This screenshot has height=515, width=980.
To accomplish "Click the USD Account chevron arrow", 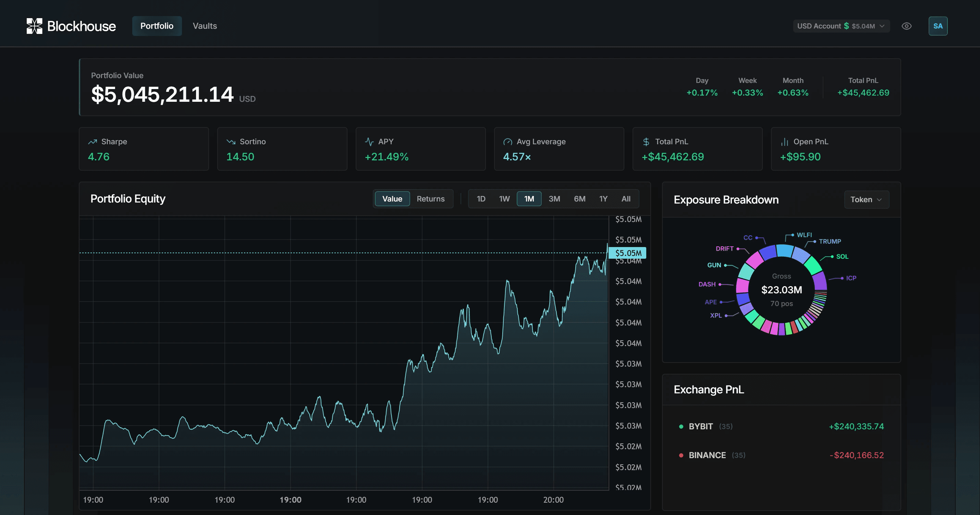I will click(x=882, y=26).
